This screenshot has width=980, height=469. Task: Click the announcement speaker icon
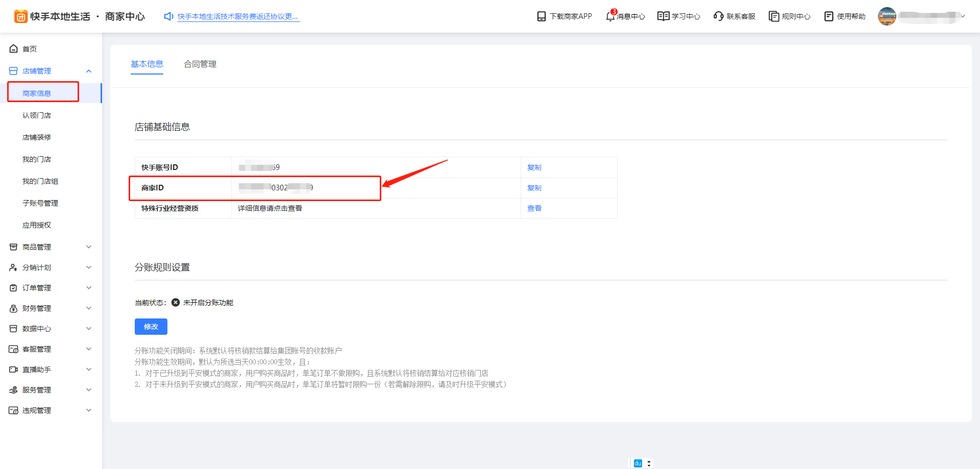(x=168, y=16)
